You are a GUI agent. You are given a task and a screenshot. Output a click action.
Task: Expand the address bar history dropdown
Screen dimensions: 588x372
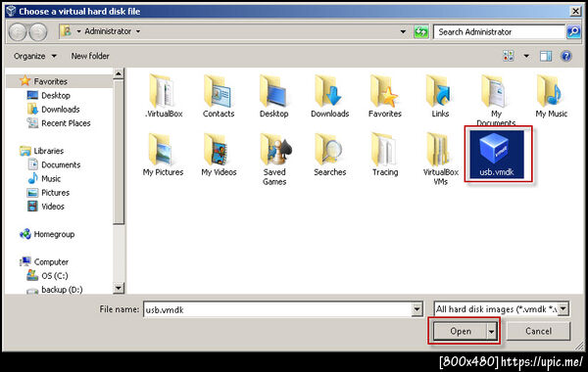click(x=403, y=32)
